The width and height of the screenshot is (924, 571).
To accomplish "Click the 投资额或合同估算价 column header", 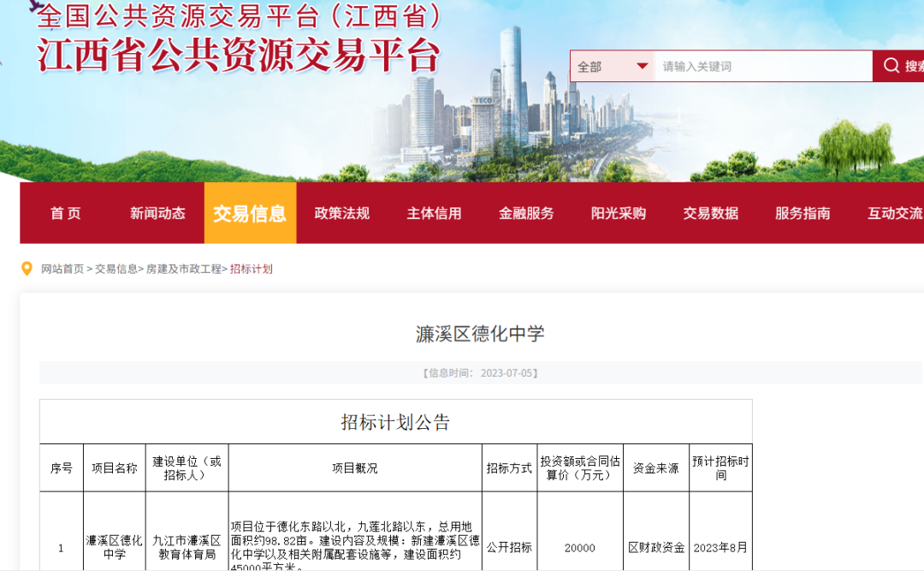I will pos(580,468).
